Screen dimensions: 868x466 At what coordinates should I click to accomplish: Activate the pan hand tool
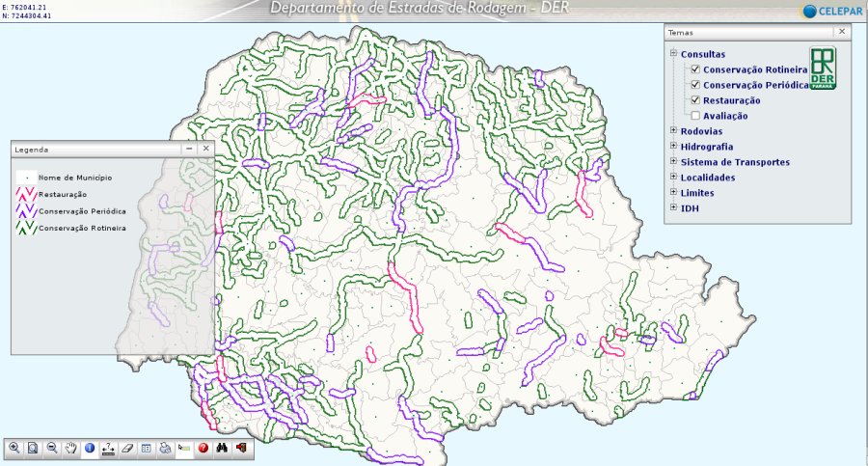tap(70, 448)
